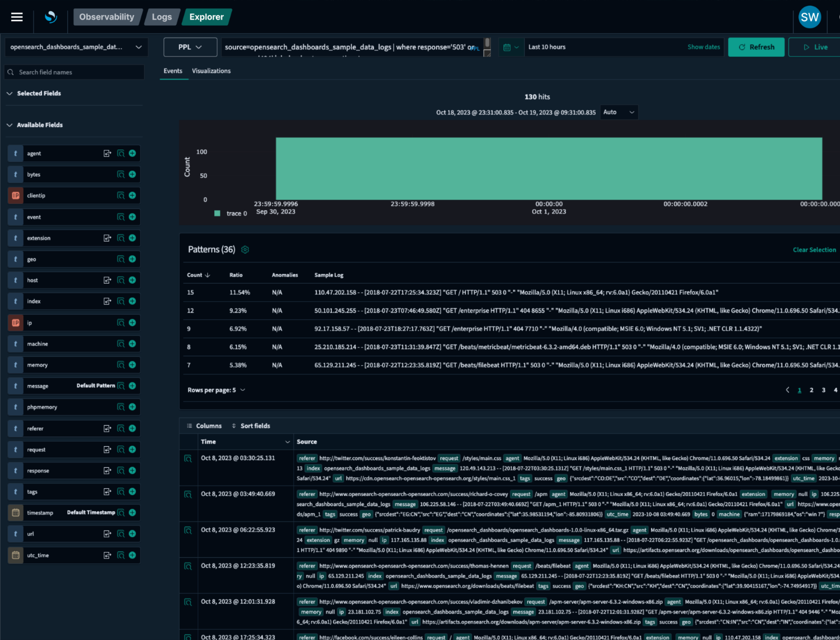Click the Columns icon above the results table
Viewport: 840px width, 640px height.
pyautogui.click(x=189, y=425)
